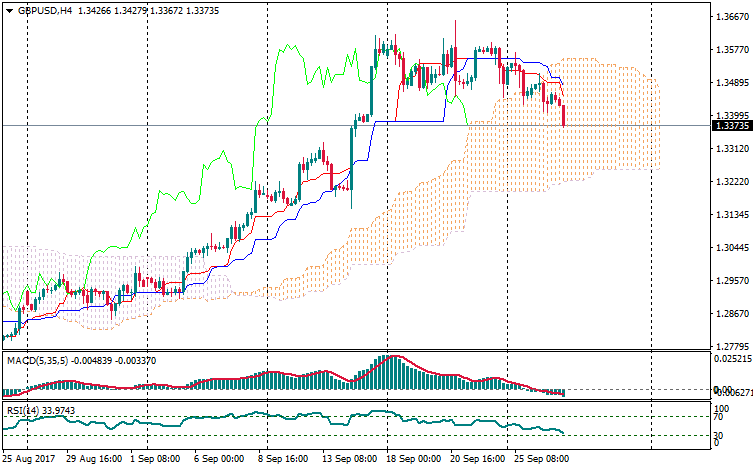
Task: Select the 29 Aug 16:00 date label
Action: point(94,459)
